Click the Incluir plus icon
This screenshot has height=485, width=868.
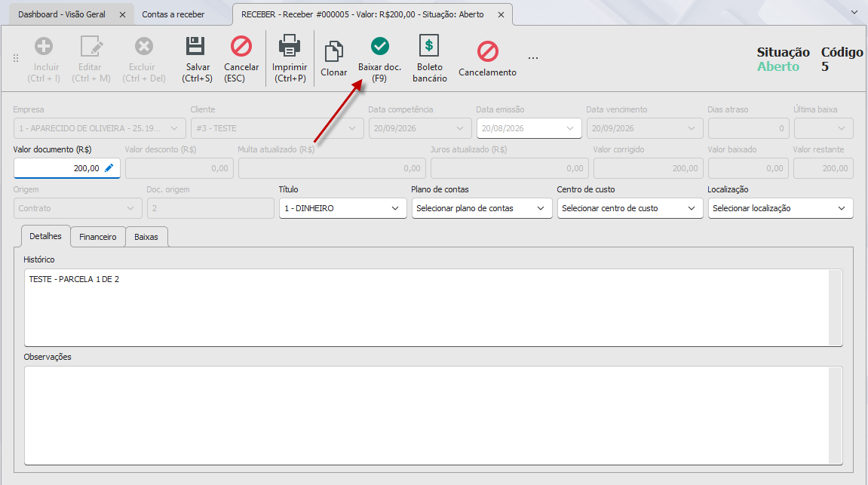tap(44, 47)
